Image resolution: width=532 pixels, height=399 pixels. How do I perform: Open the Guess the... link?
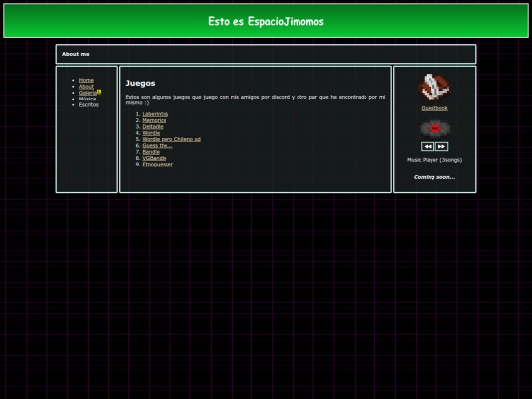click(158, 145)
